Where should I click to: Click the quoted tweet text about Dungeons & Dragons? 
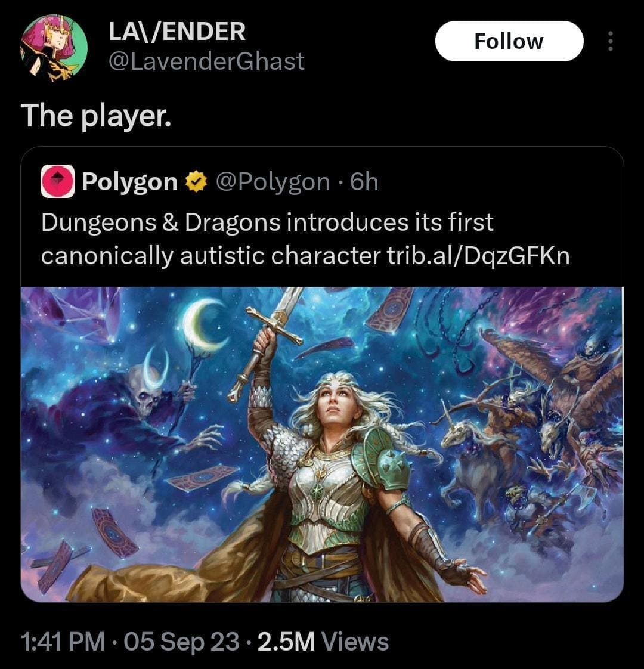[305, 239]
